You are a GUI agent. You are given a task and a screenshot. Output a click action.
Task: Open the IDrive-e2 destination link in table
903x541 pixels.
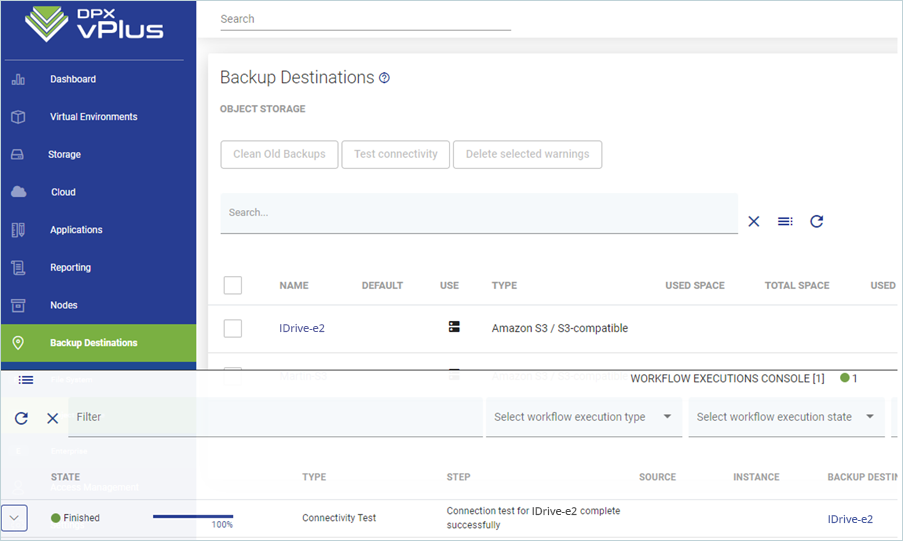[302, 328]
